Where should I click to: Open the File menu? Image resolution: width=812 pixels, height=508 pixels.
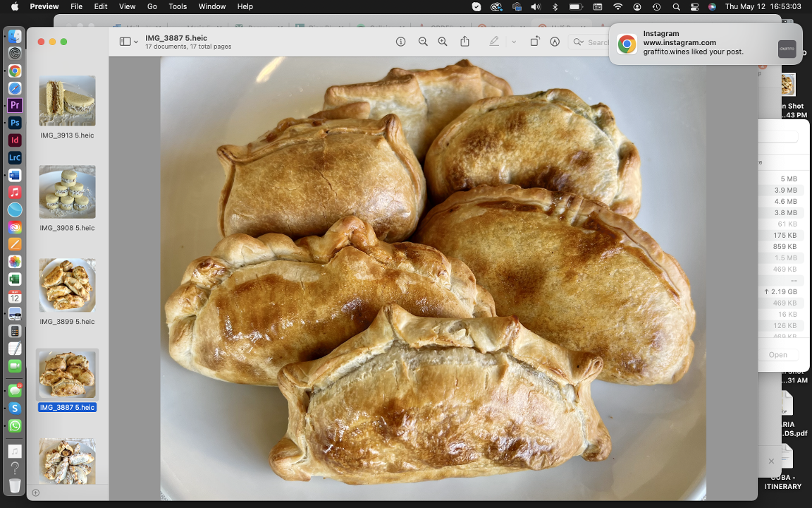point(76,6)
